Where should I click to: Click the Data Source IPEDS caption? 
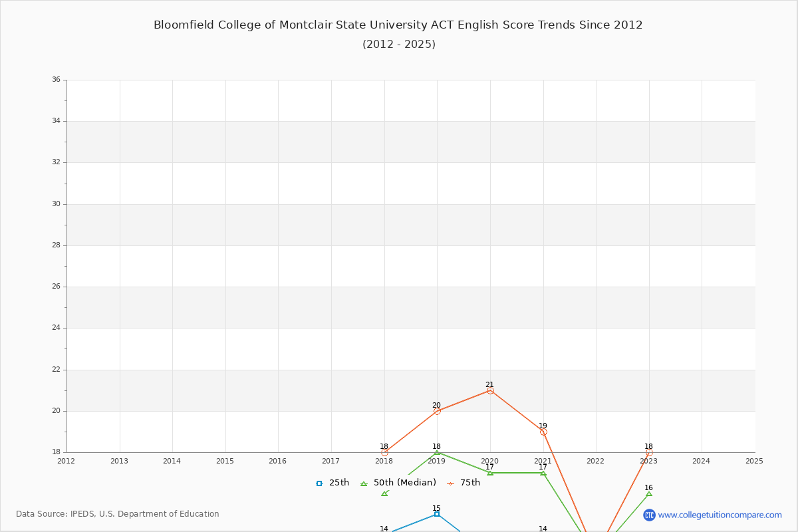pyautogui.click(x=118, y=514)
